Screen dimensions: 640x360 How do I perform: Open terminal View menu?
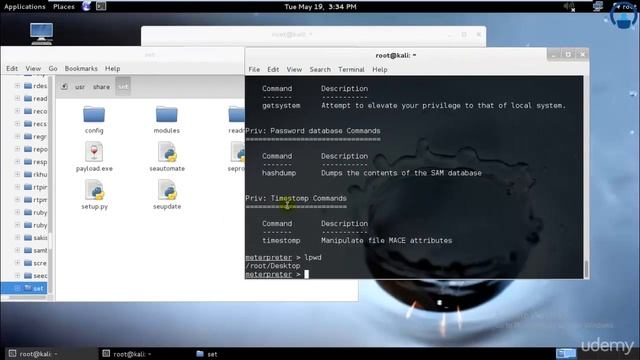coord(294,69)
